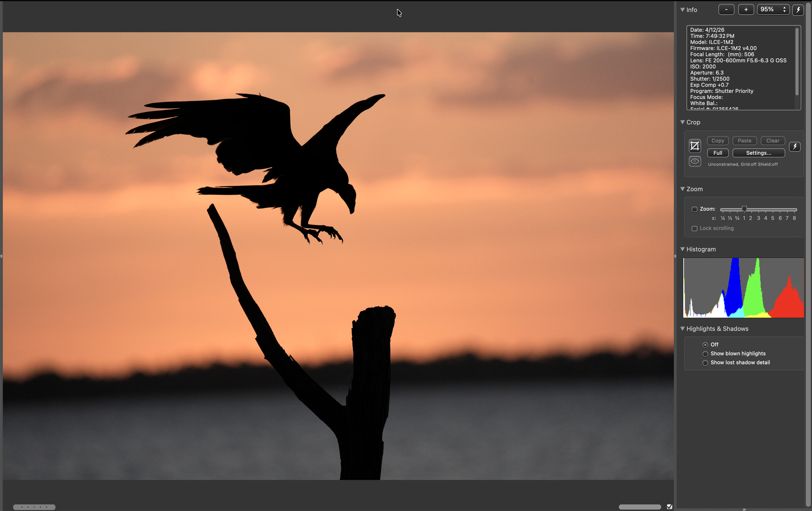This screenshot has width=812, height=511.
Task: Select Show blown highlights option
Action: click(x=705, y=354)
